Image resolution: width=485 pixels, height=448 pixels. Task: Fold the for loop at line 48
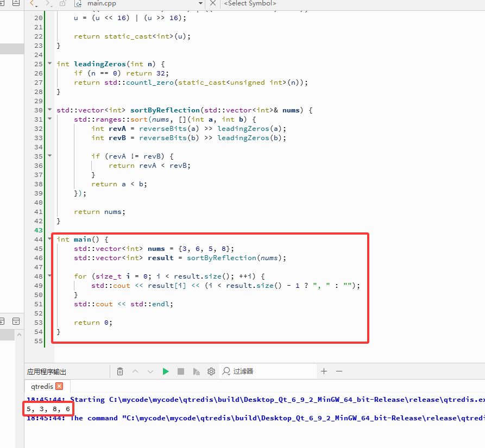coord(50,275)
